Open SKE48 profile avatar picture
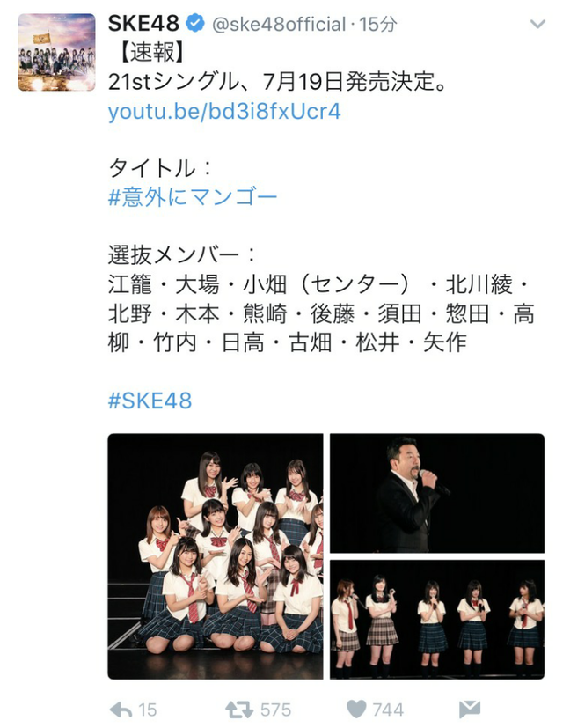This screenshot has height=728, width=563. (56, 52)
